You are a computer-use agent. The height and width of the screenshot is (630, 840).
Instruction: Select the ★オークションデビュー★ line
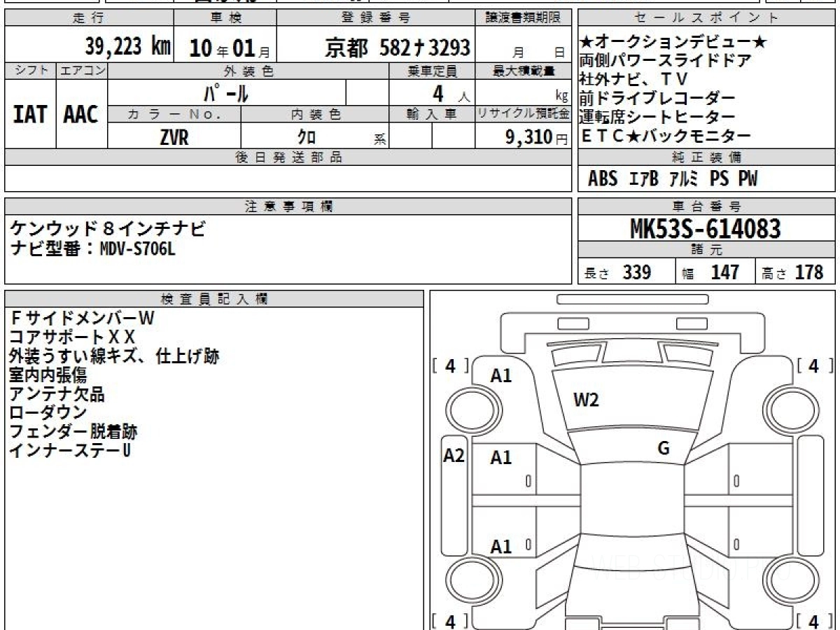click(673, 43)
